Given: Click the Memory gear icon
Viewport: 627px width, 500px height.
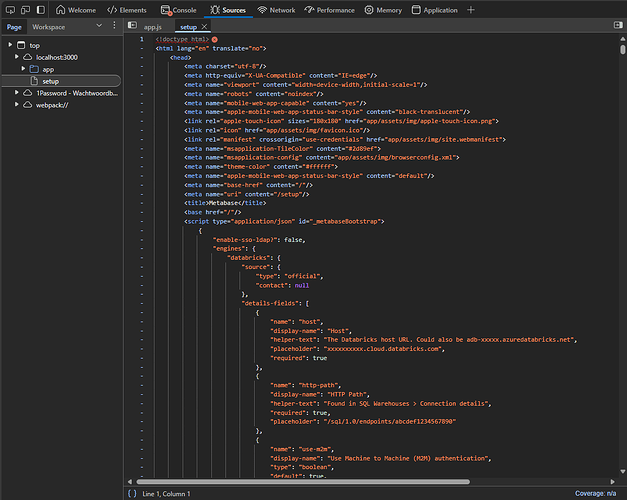Looking at the screenshot, I should click(369, 10).
